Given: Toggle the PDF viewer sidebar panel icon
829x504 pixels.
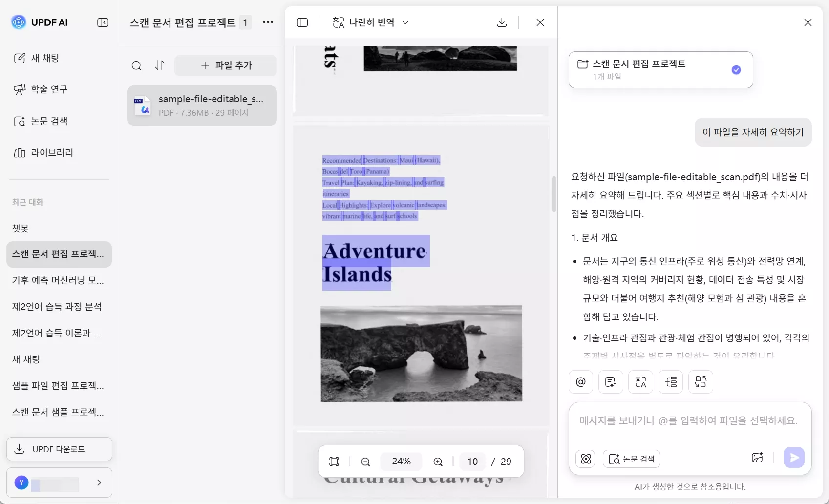Looking at the screenshot, I should point(302,22).
